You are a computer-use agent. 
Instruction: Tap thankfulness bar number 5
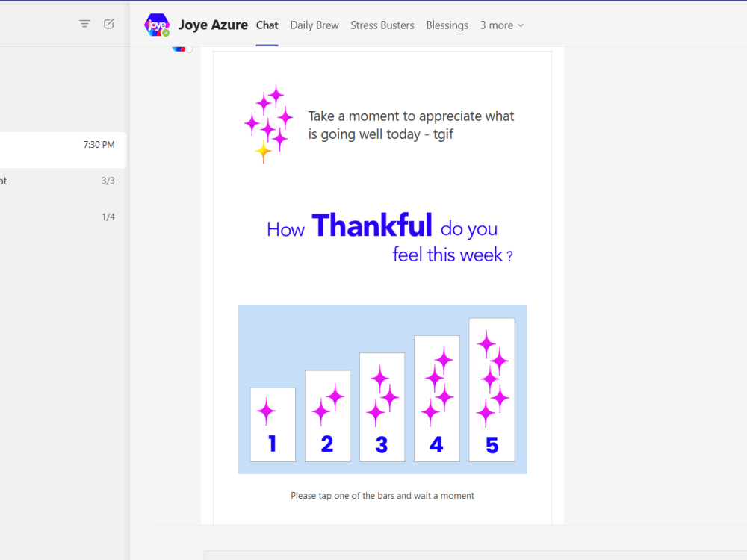point(492,390)
